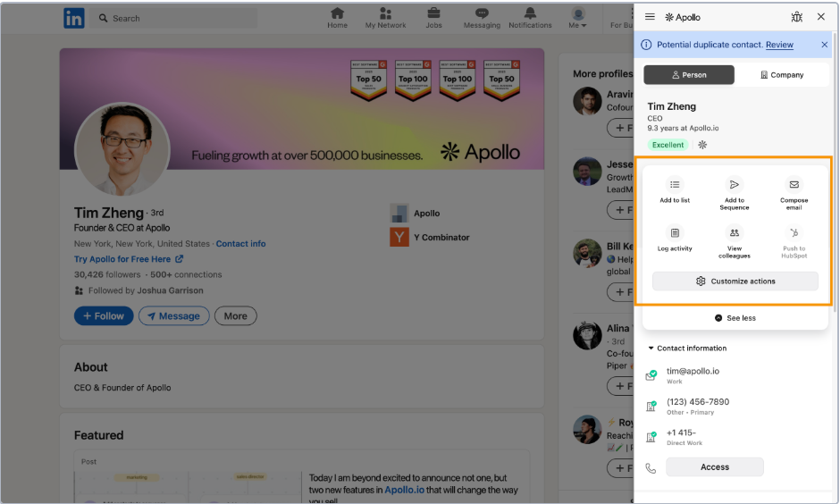840x504 pixels.
Task: Click the direct work phone +1 415-
Action: coord(681,433)
